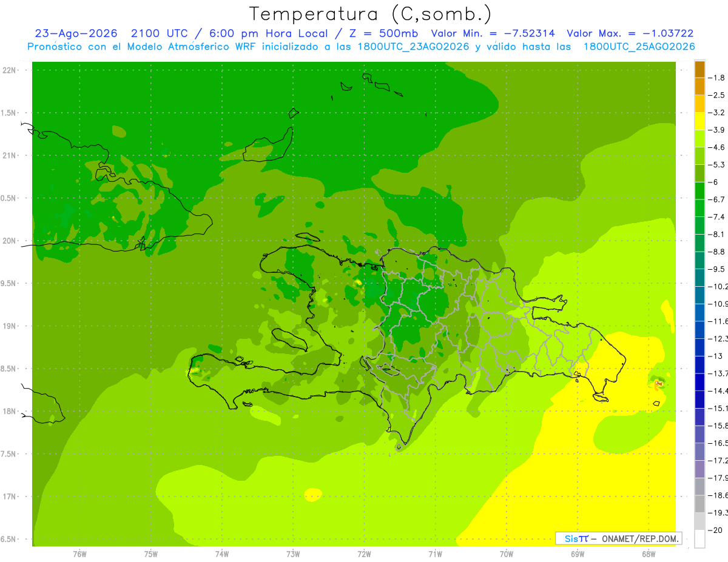Click the "22N" latitude axis label
Screen dimensions: 728x562
pos(9,70)
